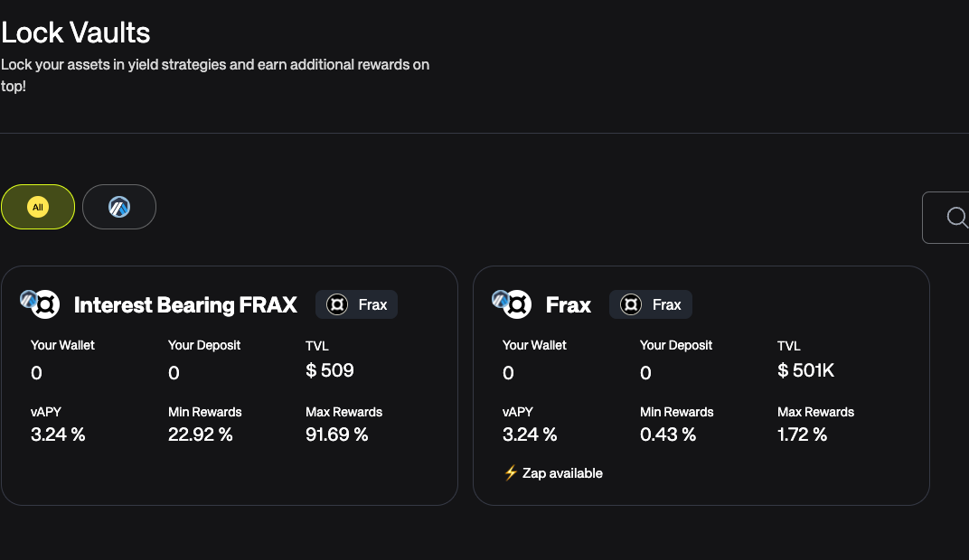Open the Frax vault title
Viewport: 969px width, 560px height.
tap(569, 304)
